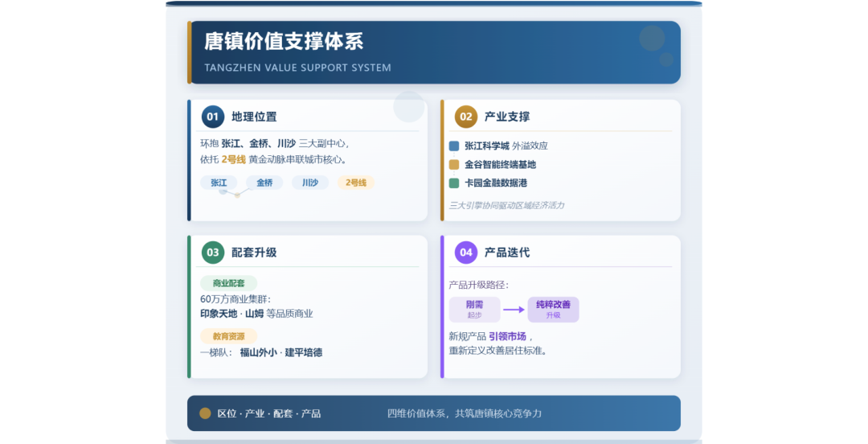868x444 pixels.
Task: Click the purple arrow between upgrade boxes
Action: click(514, 310)
